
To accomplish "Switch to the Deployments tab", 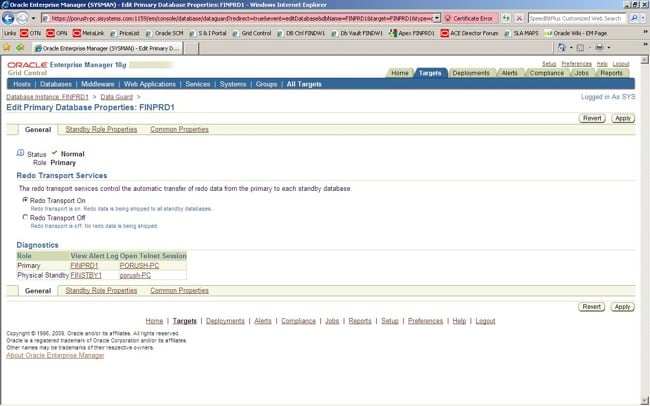I will (471, 73).
